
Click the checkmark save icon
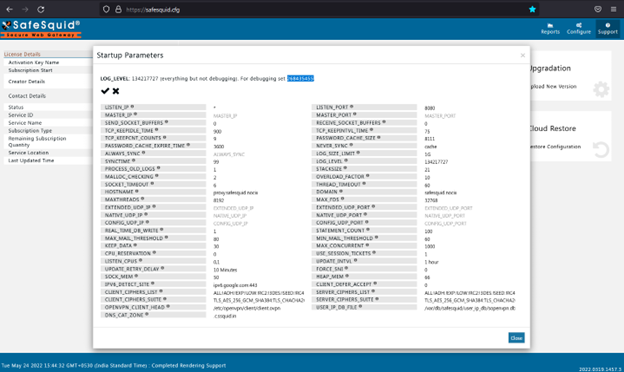(105, 91)
